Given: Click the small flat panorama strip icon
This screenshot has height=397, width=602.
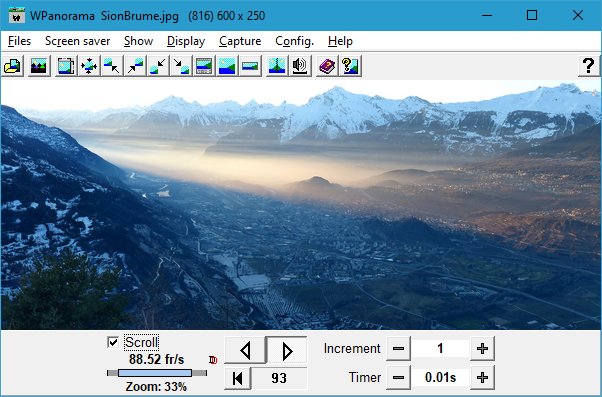Looking at the screenshot, I should [x=250, y=66].
